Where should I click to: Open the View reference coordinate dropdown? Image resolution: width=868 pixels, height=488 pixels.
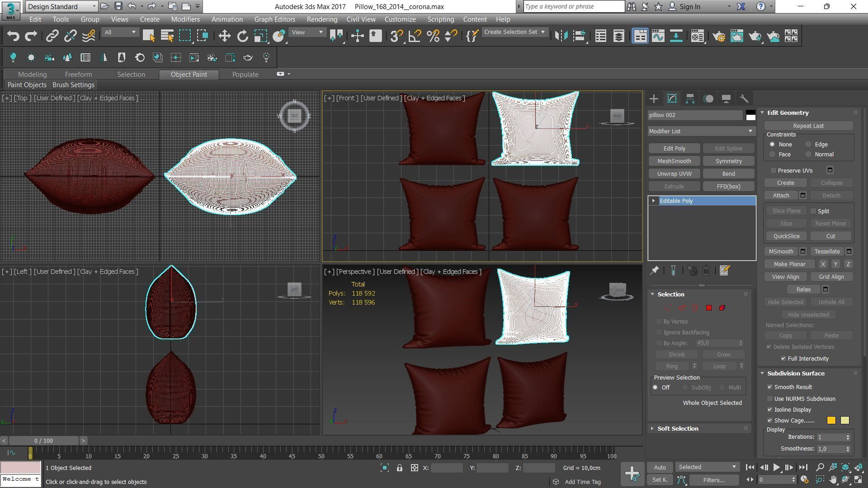(307, 33)
